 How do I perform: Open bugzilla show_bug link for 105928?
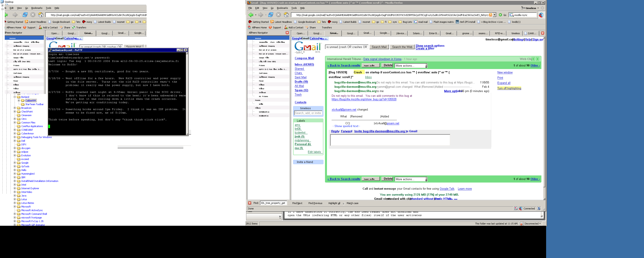tap(364, 99)
